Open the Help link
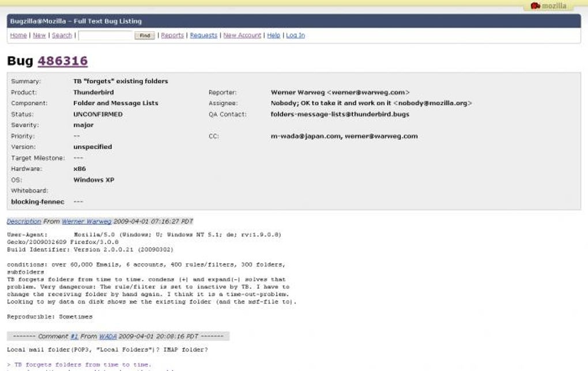588x371 pixels. pos(273,35)
